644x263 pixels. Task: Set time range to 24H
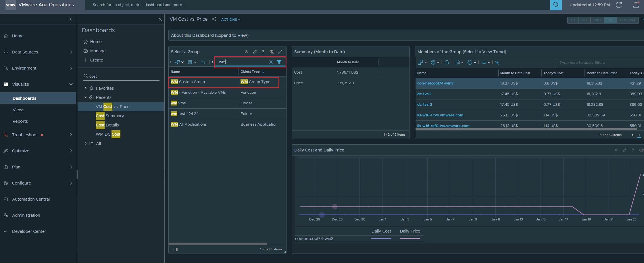(x=597, y=20)
